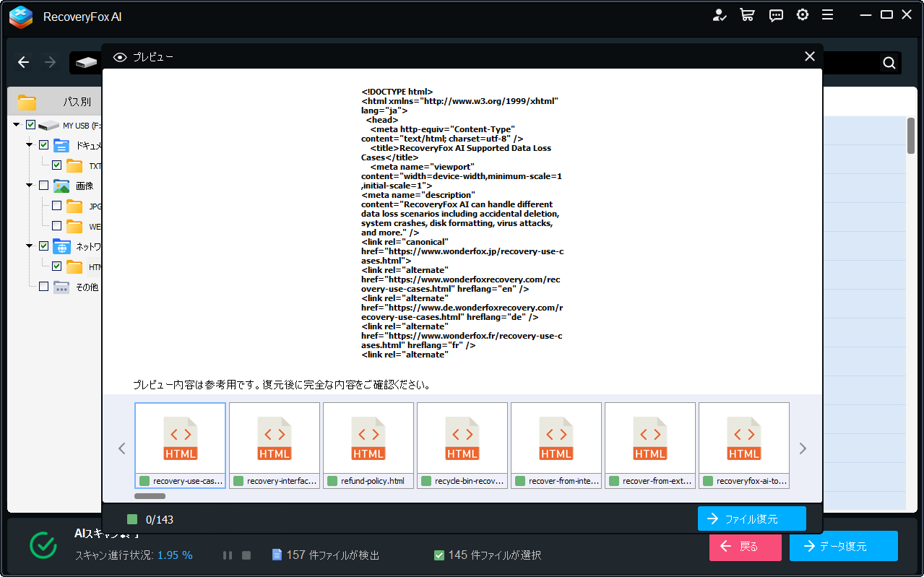Click the thumbnail strip horizontal scrollbar
The image size is (924, 577).
150,496
